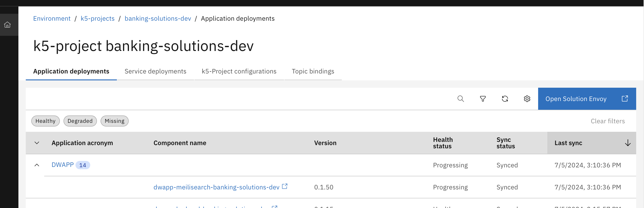The width and height of the screenshot is (644, 208).
Task: Open k5-Project configurations tab
Action: click(239, 71)
